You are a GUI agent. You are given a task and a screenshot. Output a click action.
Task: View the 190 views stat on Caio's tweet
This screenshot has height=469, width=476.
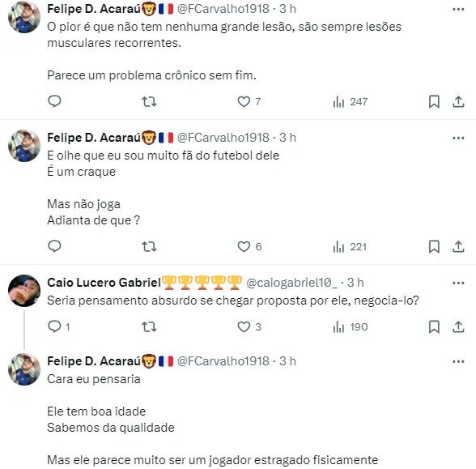click(350, 327)
